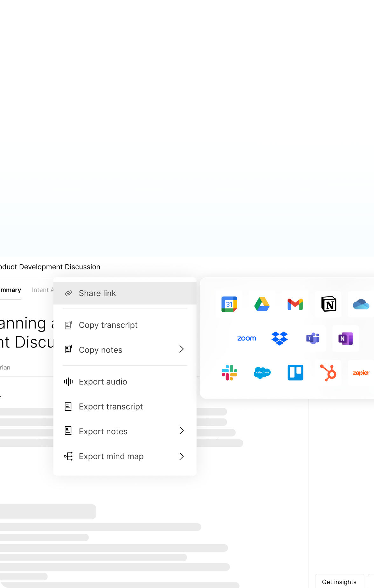Select Copy transcript menu item
This screenshot has width=374, height=588.
108,325
